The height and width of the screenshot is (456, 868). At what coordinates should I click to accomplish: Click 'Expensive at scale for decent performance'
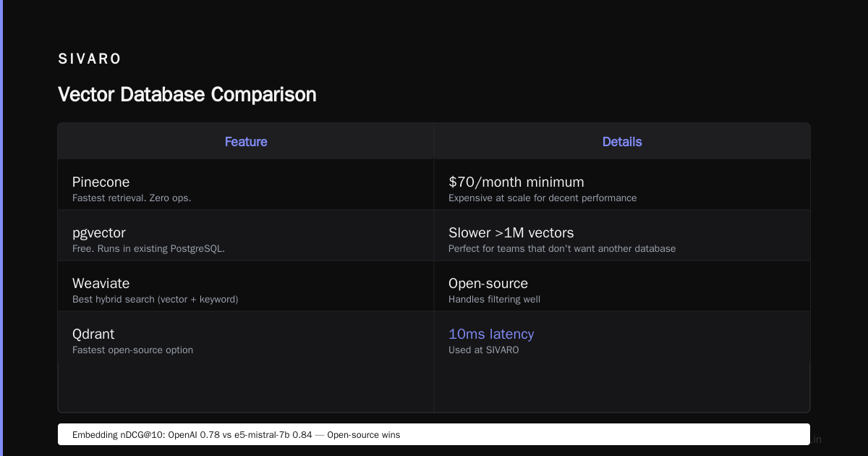[542, 198]
